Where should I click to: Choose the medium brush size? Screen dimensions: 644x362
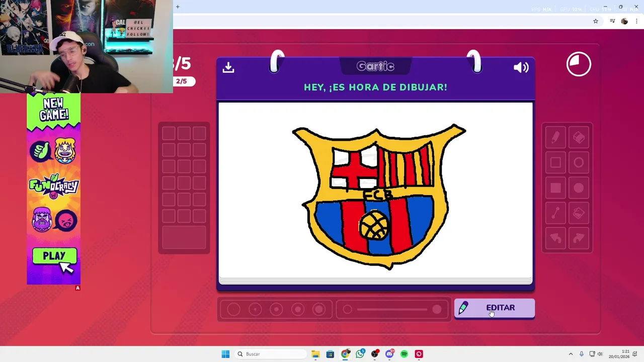coord(276,310)
